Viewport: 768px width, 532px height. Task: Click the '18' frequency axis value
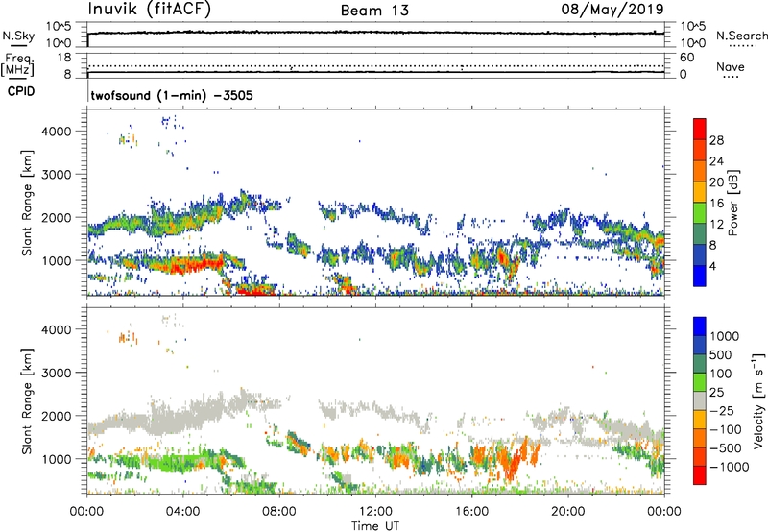tap(64, 58)
